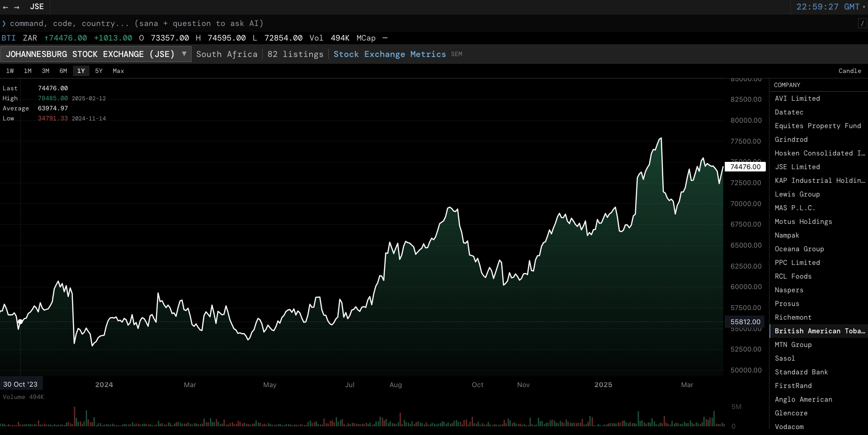Click the current price label 74476.00 on chart axis
The height and width of the screenshot is (435, 868).
pyautogui.click(x=745, y=166)
